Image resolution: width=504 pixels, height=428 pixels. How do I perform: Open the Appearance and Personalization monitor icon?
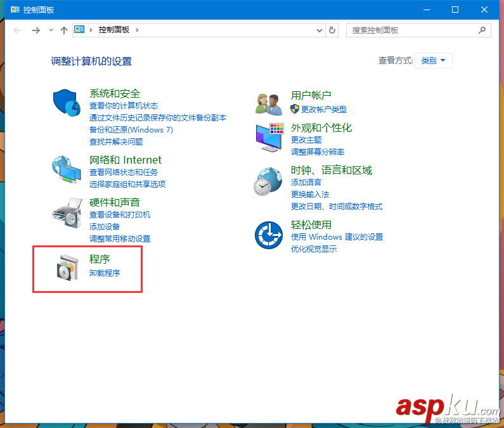(x=269, y=138)
